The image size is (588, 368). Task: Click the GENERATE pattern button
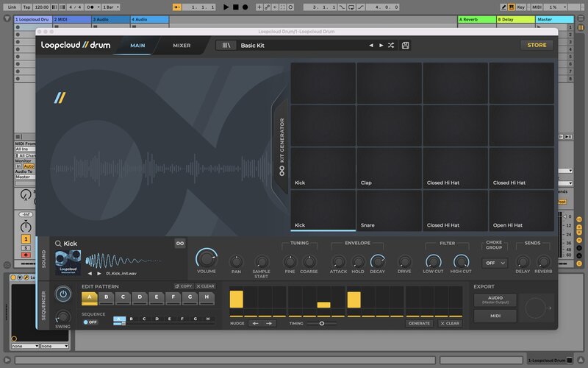pyautogui.click(x=419, y=323)
